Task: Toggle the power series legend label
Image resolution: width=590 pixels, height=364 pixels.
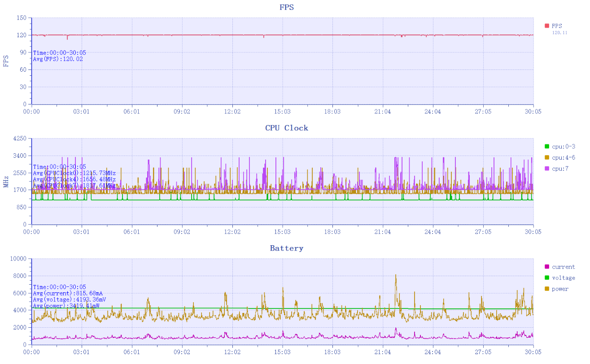Action: (560, 289)
